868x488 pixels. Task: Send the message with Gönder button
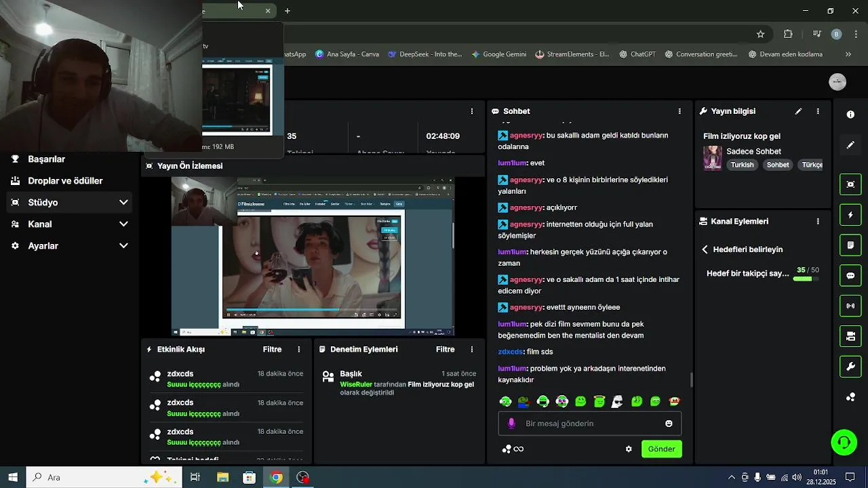click(x=661, y=449)
